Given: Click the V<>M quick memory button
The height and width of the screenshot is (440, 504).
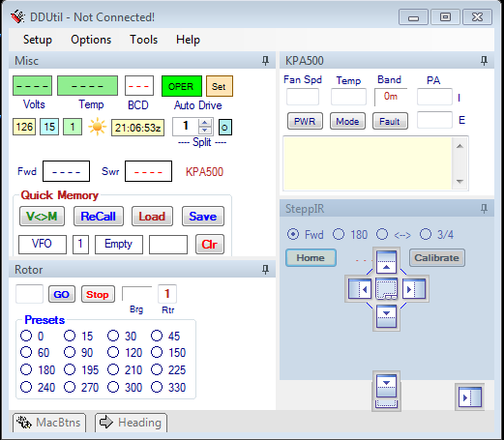Looking at the screenshot, I should [x=42, y=216].
